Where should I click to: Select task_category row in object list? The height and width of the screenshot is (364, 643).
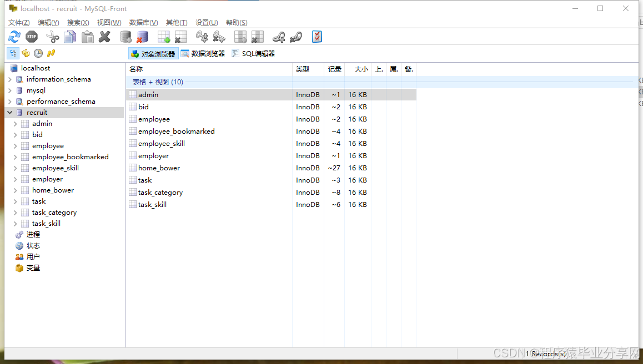click(x=271, y=192)
